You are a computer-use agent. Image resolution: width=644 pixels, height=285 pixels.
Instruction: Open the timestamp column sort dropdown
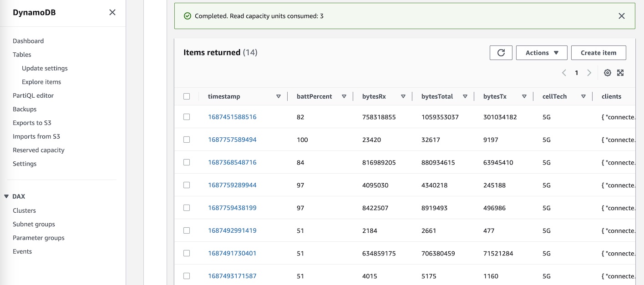pyautogui.click(x=278, y=96)
